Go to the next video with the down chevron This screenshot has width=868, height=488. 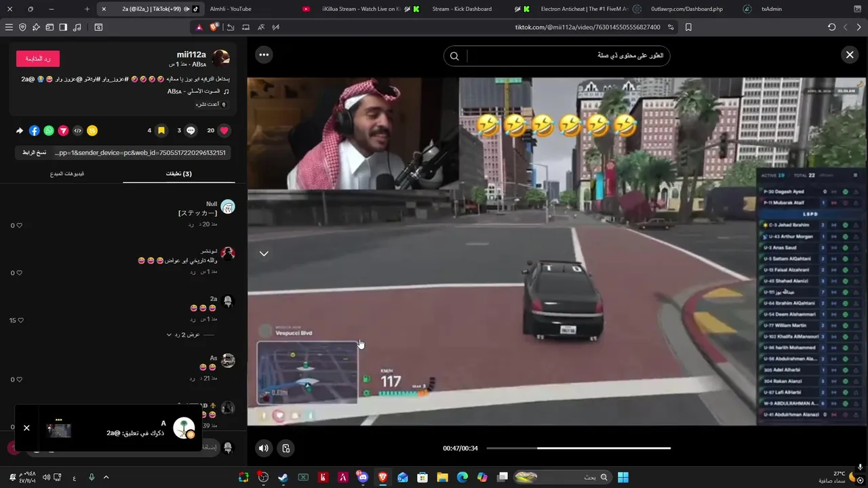(x=264, y=253)
